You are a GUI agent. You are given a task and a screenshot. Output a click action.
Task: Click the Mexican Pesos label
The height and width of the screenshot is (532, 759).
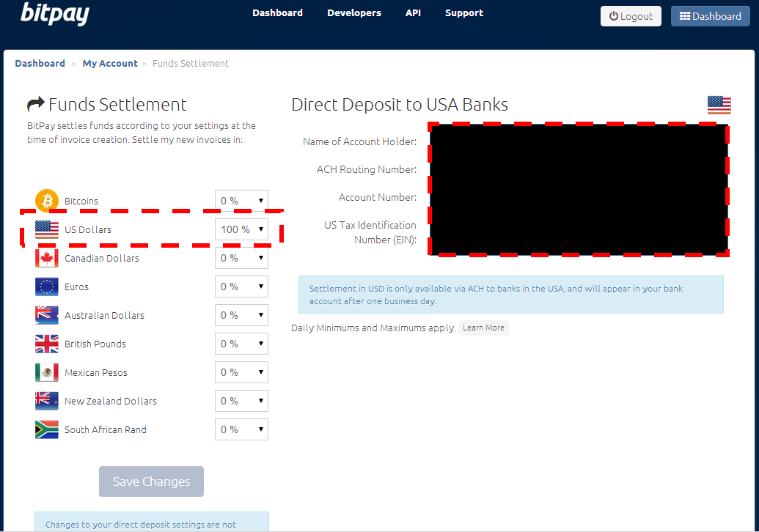click(96, 372)
